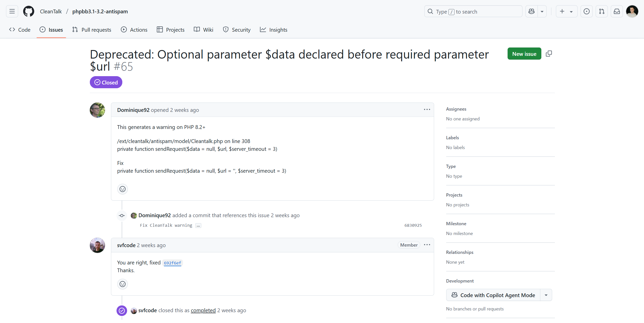Open the hamburger navigation menu
Viewport: 644px width, 323px height.
click(12, 11)
